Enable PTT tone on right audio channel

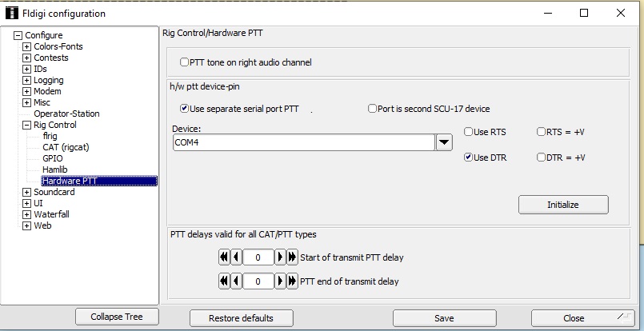pyautogui.click(x=185, y=62)
